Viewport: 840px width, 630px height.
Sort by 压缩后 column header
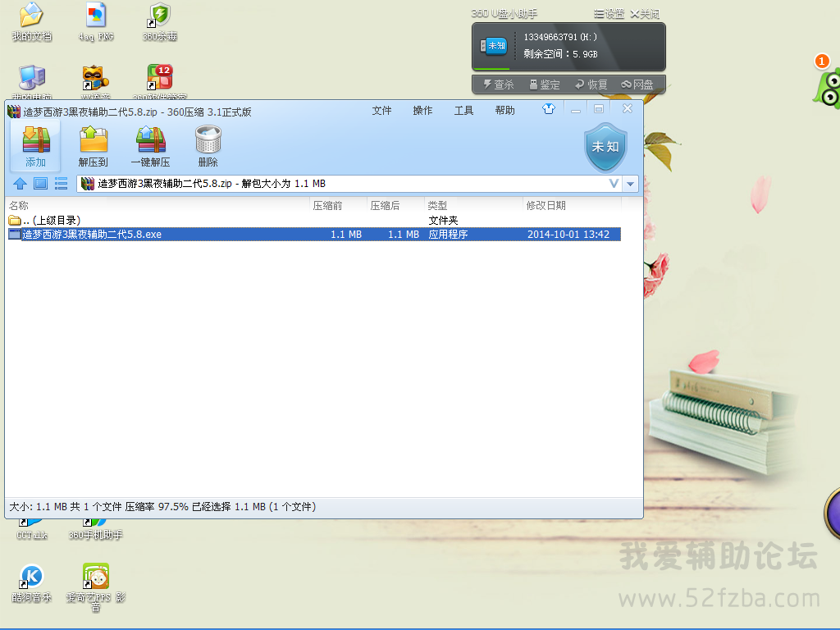point(395,206)
